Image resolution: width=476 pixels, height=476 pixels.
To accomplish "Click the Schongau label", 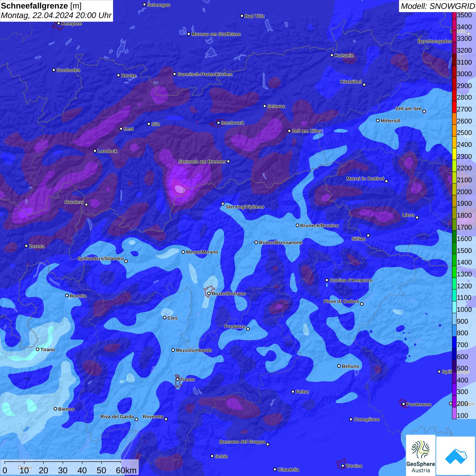I will tap(159, 5).
